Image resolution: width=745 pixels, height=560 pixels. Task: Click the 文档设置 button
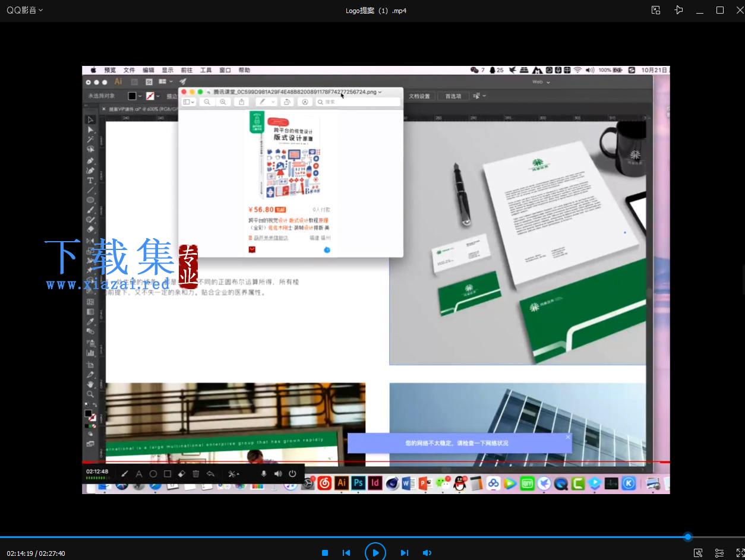coord(419,96)
